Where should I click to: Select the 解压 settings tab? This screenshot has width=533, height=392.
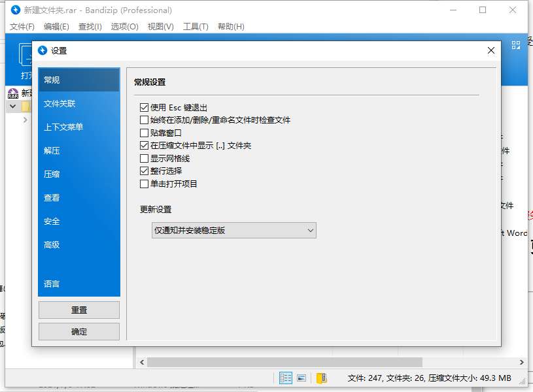click(x=52, y=151)
